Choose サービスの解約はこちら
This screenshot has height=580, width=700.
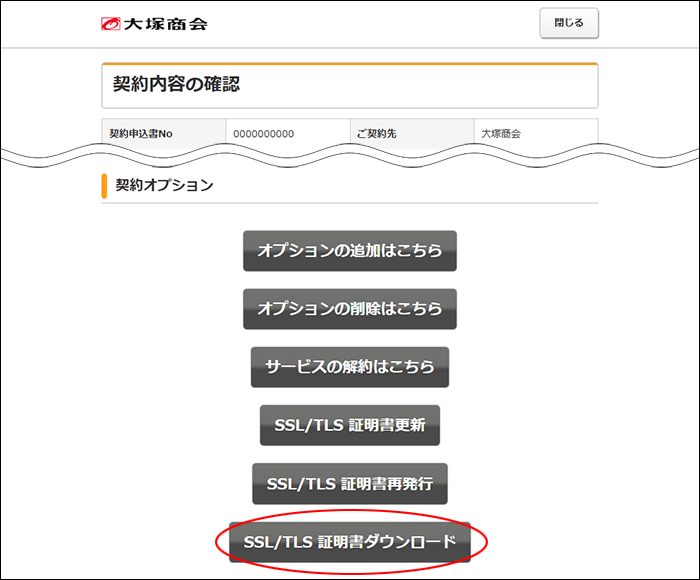coord(349,367)
